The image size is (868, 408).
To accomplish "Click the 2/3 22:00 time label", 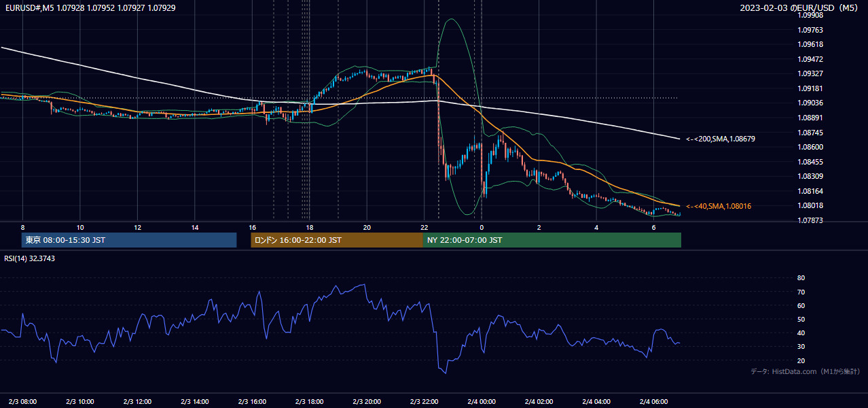I will tap(424, 402).
